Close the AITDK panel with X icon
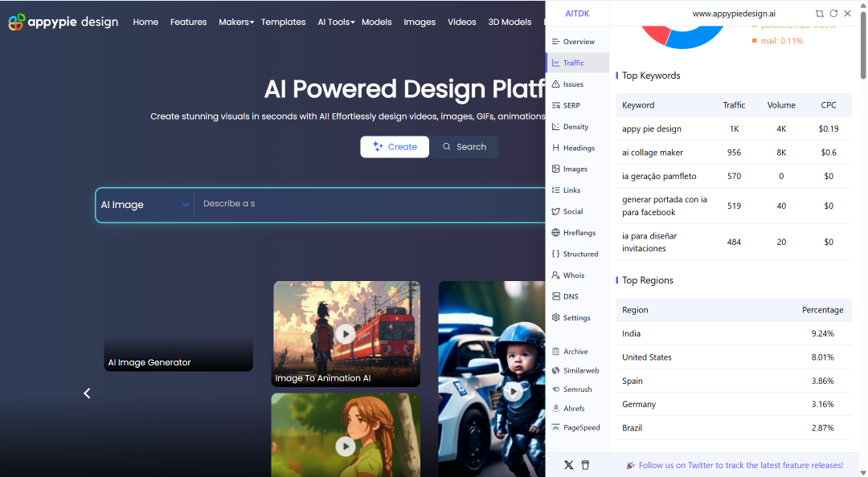The height and width of the screenshot is (477, 868). coord(848,14)
